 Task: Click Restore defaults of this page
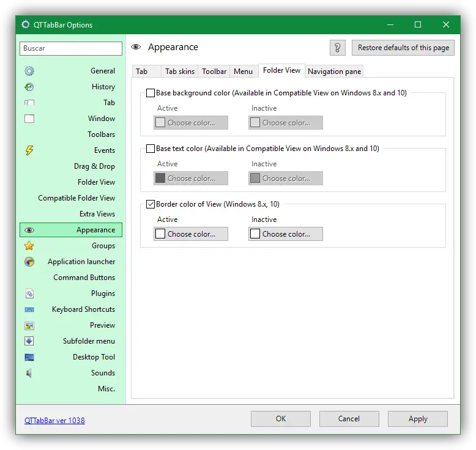[x=403, y=48]
